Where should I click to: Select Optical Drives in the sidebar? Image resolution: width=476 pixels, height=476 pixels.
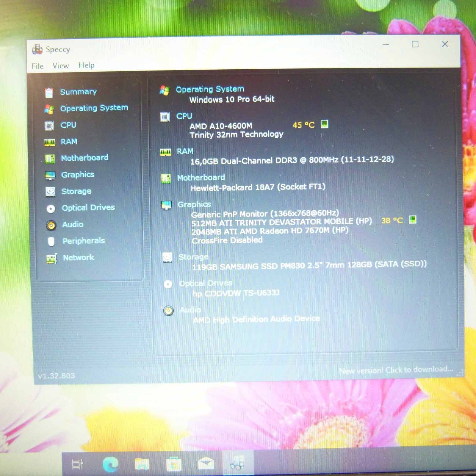(x=88, y=207)
